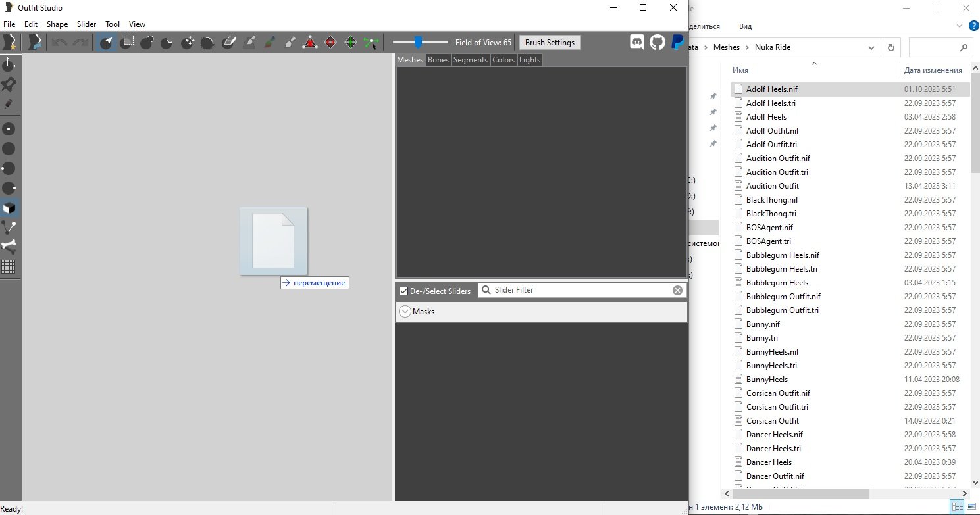Select the Bubblegum Outfit.nif file
This screenshot has height=515, width=980.
pos(783,297)
